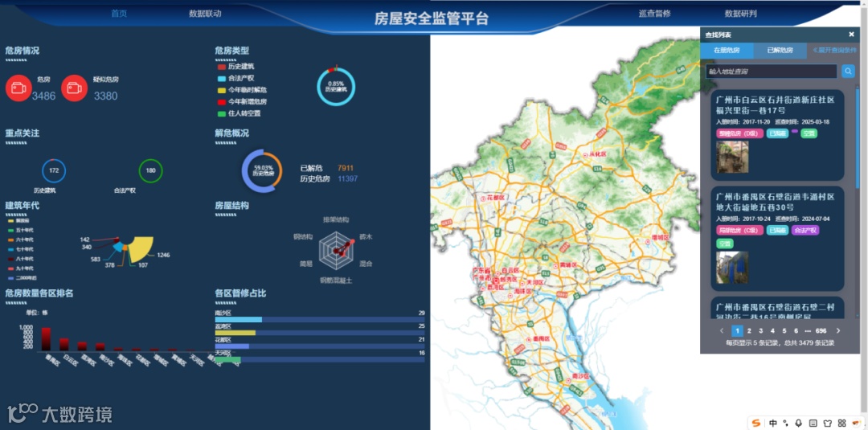The width and height of the screenshot is (868, 430).
Task: Toggle the 六十年代 legend item
Action: 20,240
